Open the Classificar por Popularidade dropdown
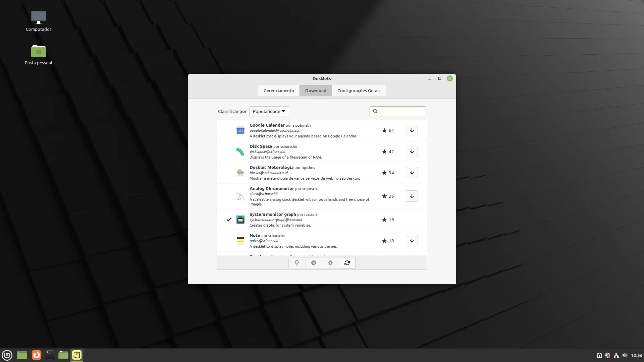 coord(269,111)
